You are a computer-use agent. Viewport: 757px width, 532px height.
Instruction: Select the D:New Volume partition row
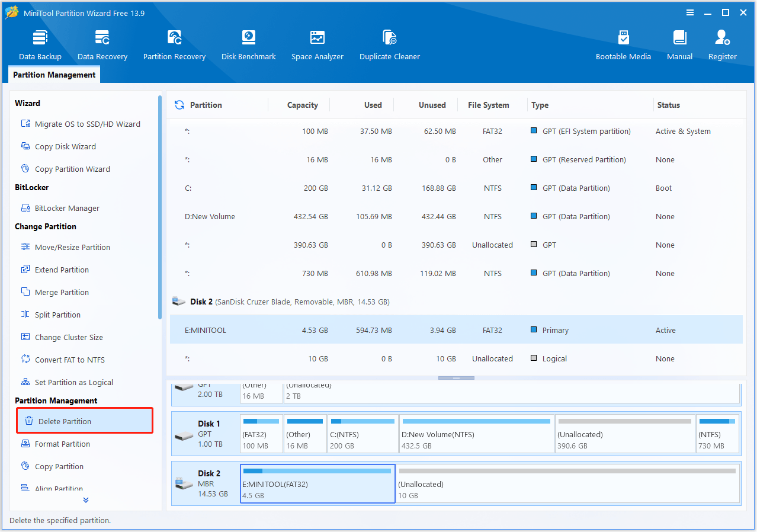[456, 216]
